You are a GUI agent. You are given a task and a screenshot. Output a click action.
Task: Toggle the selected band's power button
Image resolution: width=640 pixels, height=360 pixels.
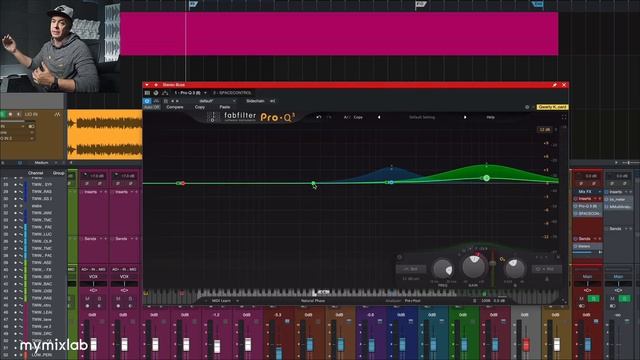400,257
